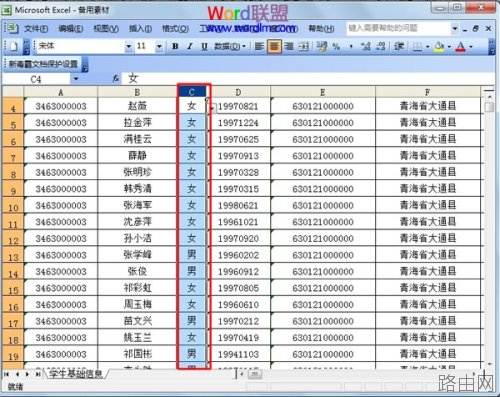Click the vertical scrollbar up arrow

[489, 96]
